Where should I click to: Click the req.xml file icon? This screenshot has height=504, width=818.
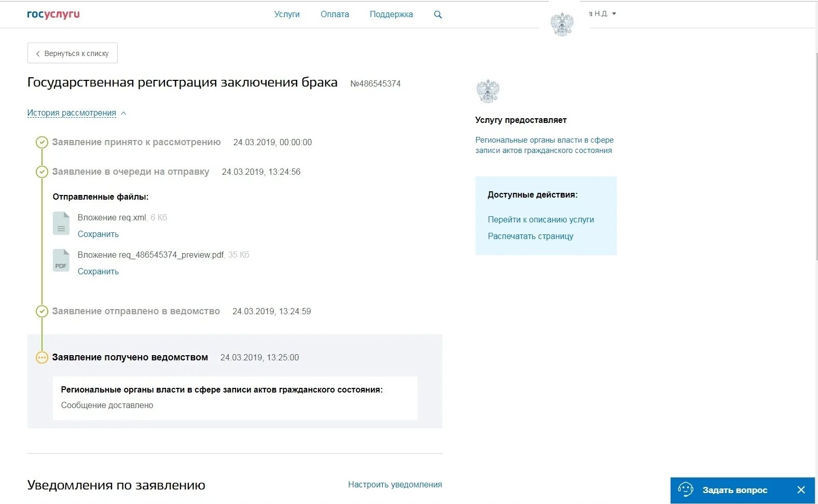point(61,223)
